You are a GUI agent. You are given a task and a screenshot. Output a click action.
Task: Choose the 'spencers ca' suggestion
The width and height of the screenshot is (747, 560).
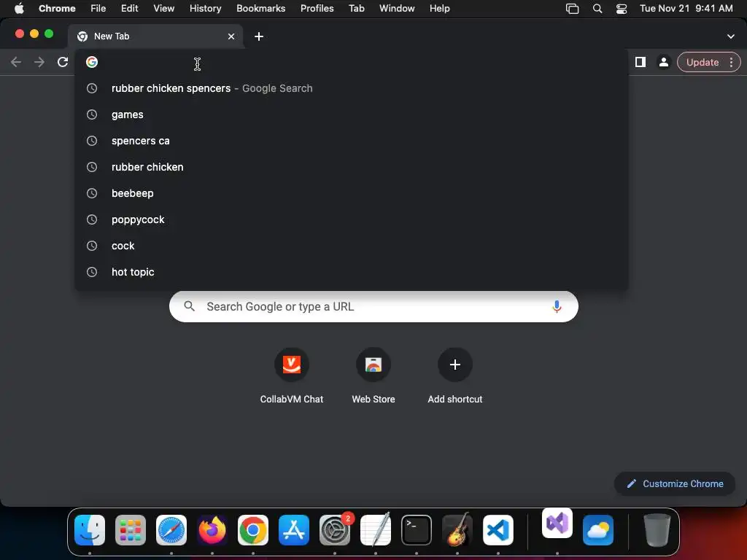[x=352, y=141]
